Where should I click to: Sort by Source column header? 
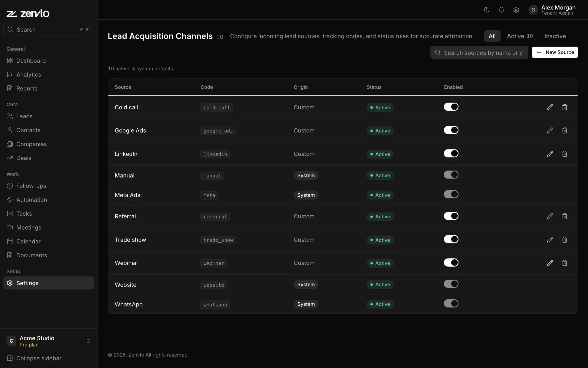coord(123,87)
